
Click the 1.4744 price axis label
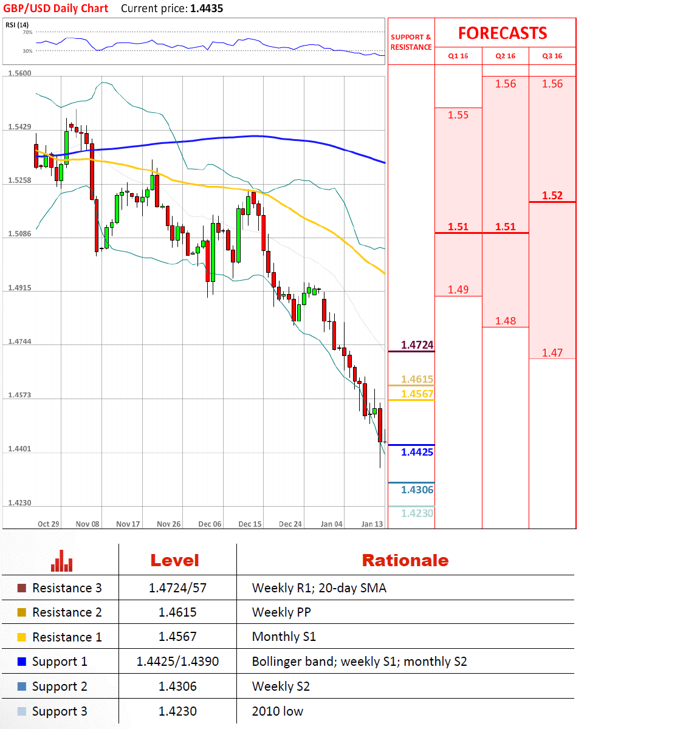[19, 341]
